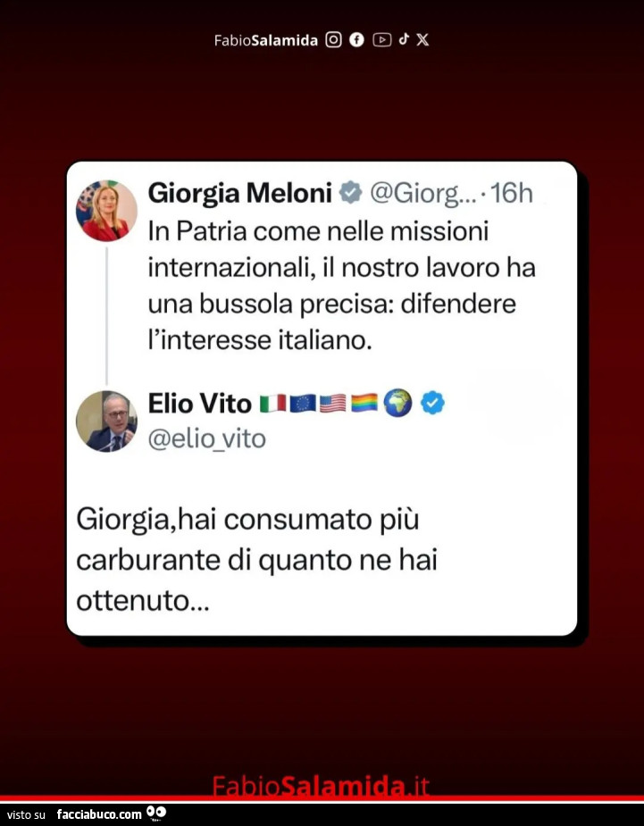Click the United States flag emoji
This screenshot has width=644, height=826.
click(x=333, y=404)
